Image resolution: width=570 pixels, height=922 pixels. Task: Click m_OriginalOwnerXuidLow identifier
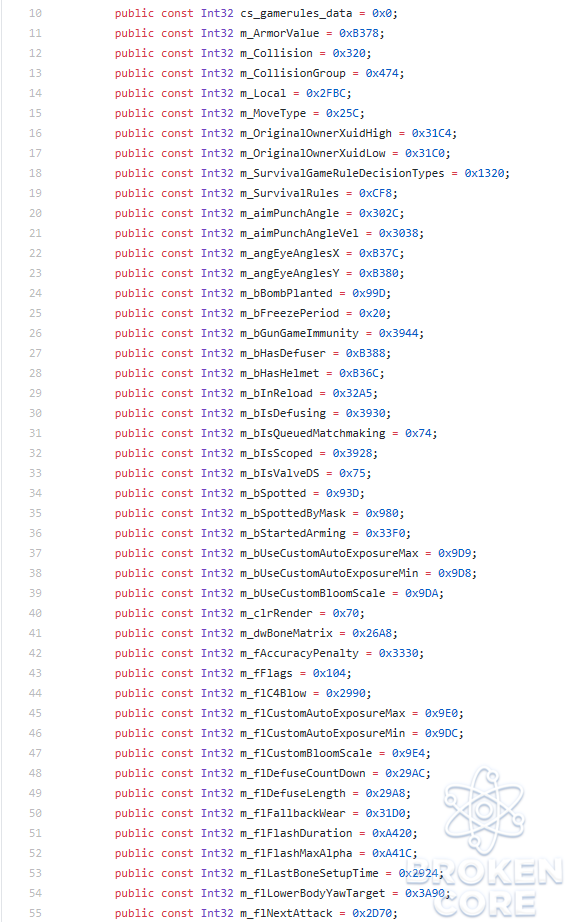coord(312,153)
